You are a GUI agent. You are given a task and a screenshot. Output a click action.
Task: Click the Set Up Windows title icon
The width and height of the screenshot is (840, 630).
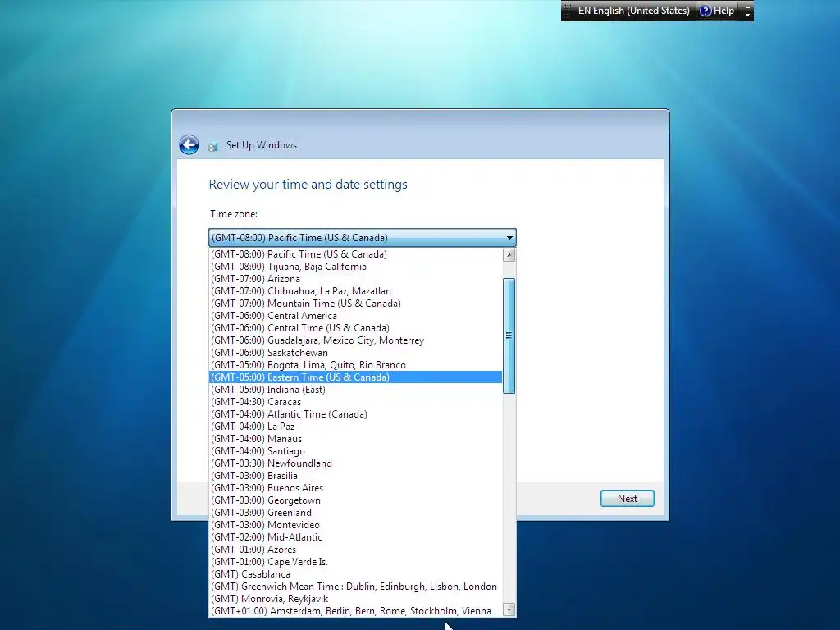coord(212,146)
